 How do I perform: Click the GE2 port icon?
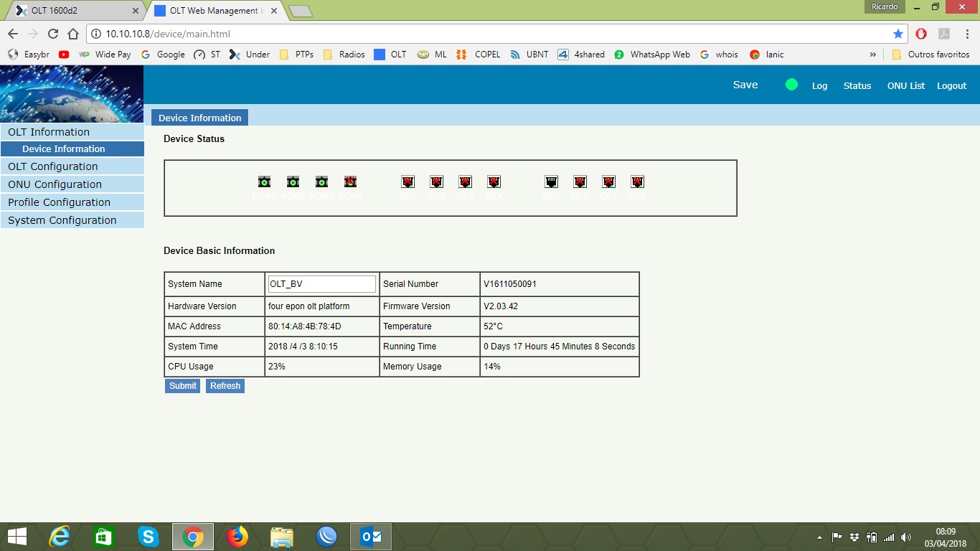click(436, 182)
